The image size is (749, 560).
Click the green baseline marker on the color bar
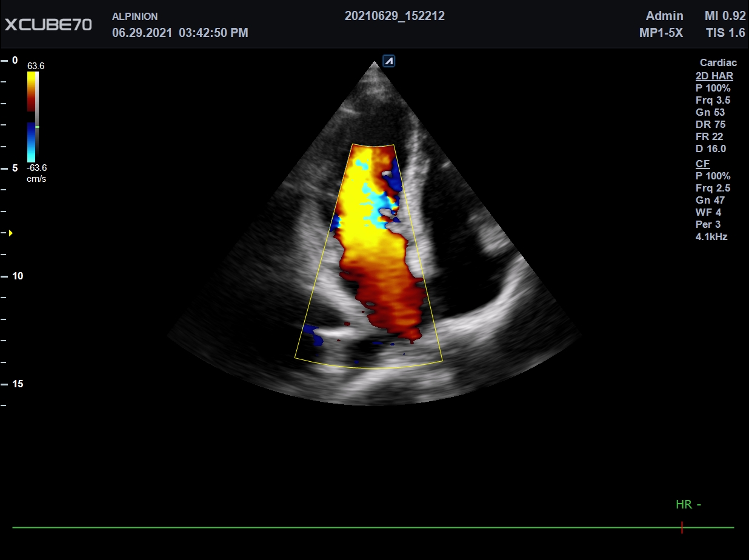37,127
